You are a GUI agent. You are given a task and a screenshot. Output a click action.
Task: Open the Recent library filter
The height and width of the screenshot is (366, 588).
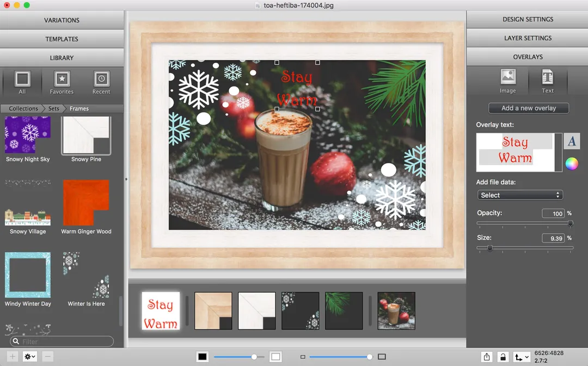pyautogui.click(x=101, y=82)
